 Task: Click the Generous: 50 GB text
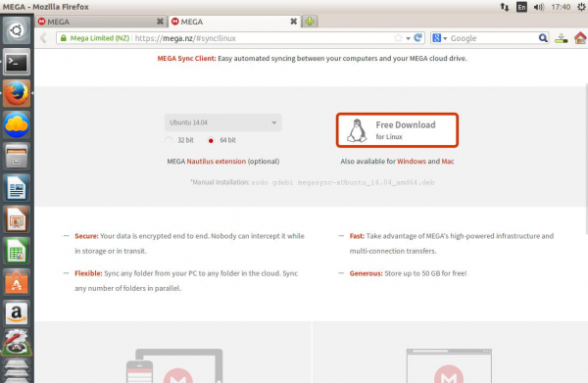(408, 273)
